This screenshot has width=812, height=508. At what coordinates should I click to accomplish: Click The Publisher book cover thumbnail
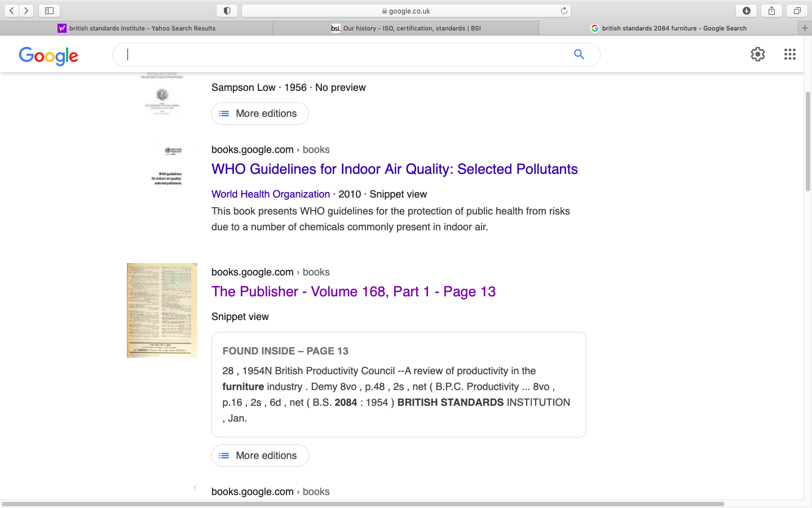[161, 310]
